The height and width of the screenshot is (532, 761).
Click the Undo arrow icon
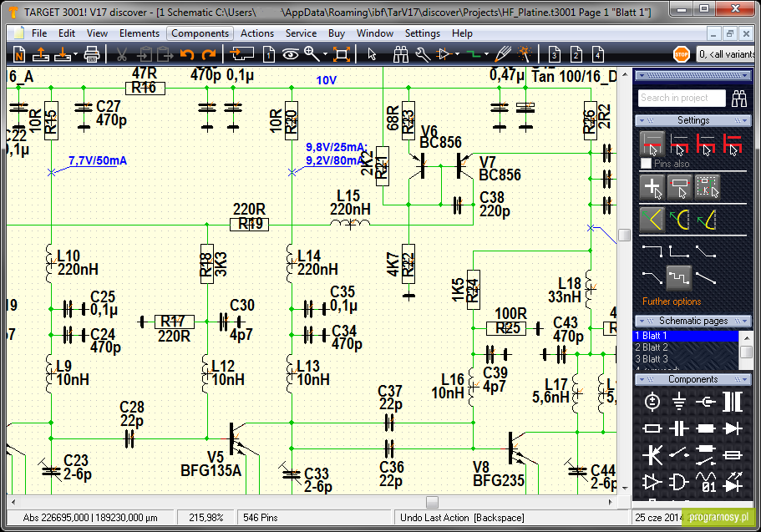(x=187, y=54)
